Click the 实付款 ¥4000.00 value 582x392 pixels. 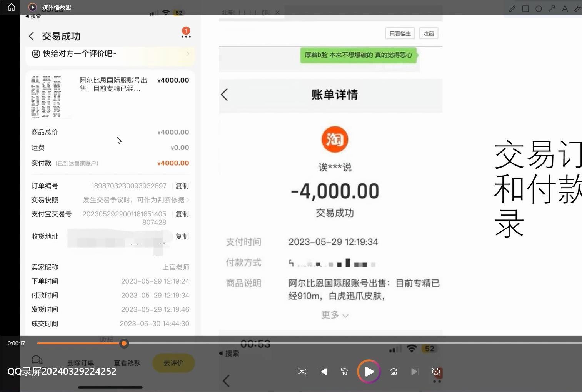point(173,163)
